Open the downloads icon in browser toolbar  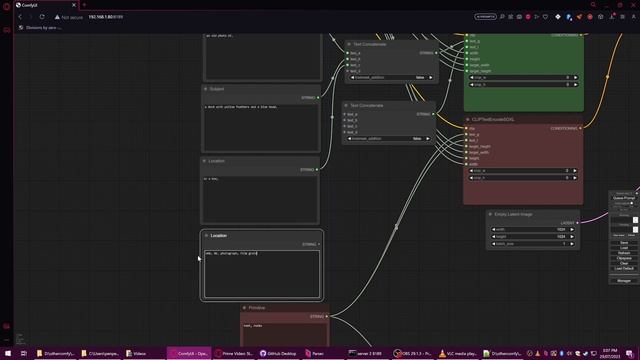click(611, 17)
